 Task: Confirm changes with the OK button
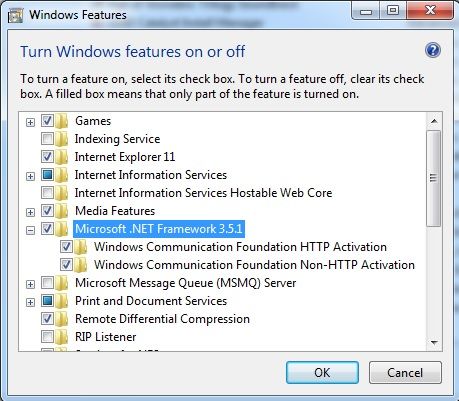click(322, 372)
